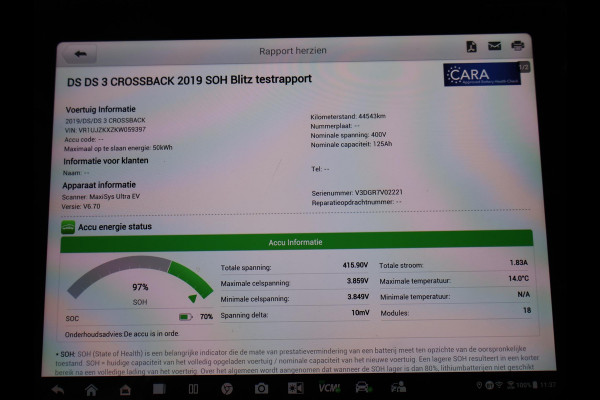
Task: Click the Rapport herzien title
Action: [291, 50]
